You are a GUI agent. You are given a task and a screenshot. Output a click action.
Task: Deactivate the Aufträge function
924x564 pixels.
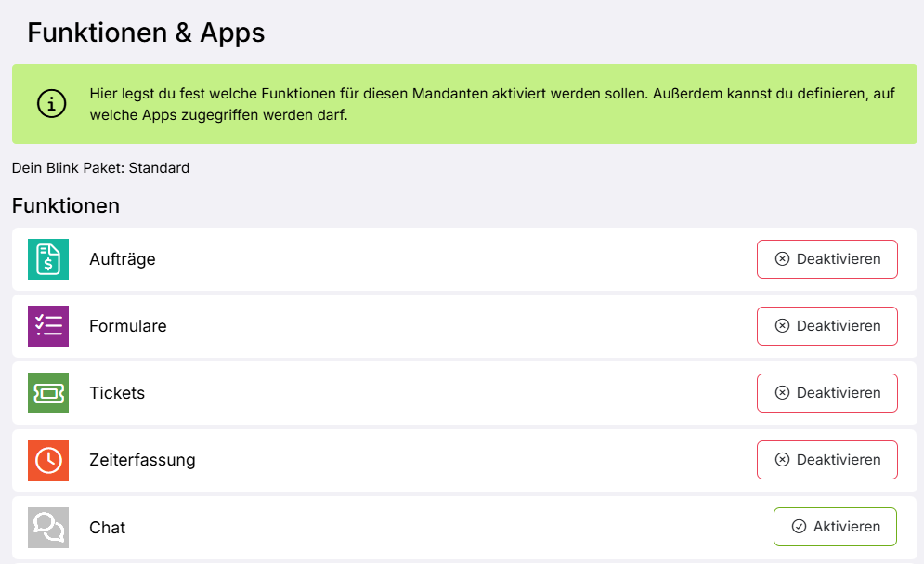point(826,259)
